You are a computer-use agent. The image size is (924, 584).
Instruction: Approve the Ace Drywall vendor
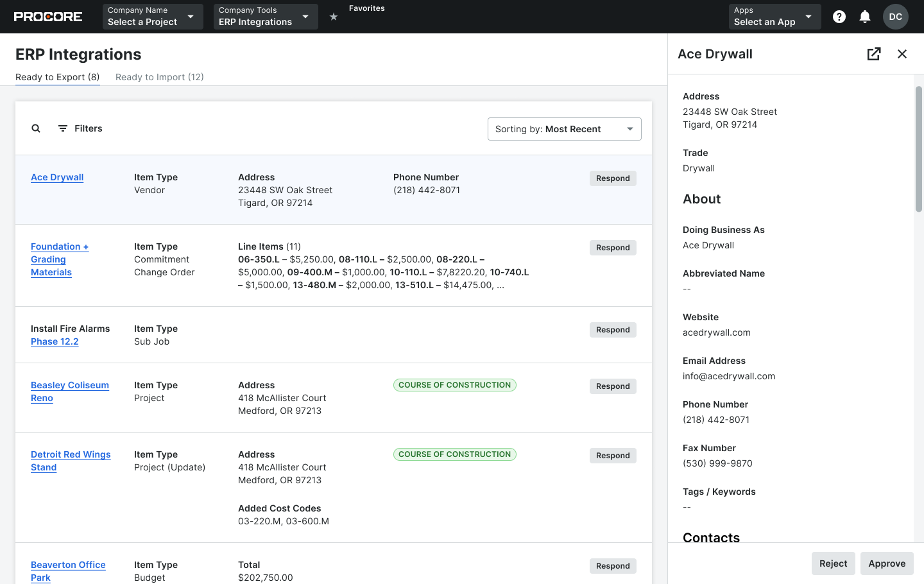tap(887, 563)
